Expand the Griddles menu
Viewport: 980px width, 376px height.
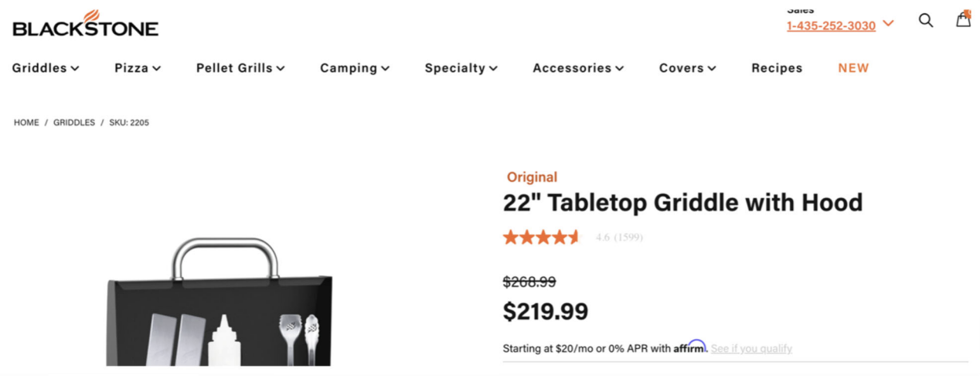[x=46, y=68]
